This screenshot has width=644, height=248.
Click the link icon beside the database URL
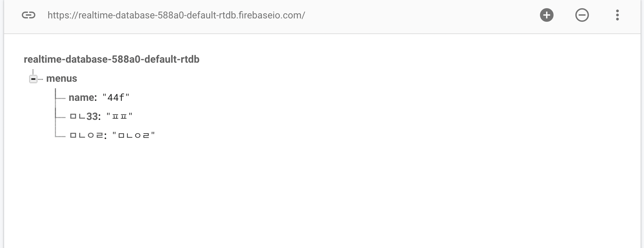click(29, 15)
